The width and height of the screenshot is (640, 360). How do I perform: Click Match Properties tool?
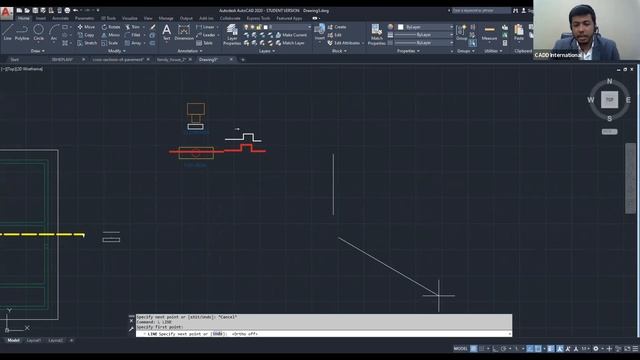[376, 34]
